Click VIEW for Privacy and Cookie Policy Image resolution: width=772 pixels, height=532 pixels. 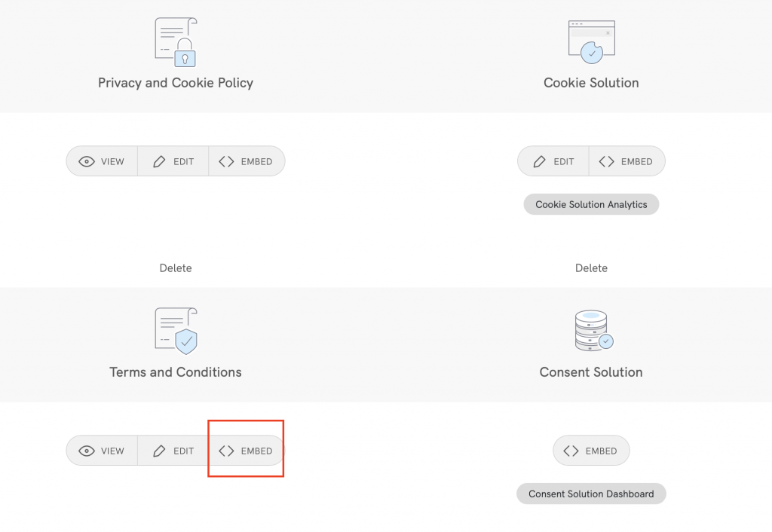(101, 161)
